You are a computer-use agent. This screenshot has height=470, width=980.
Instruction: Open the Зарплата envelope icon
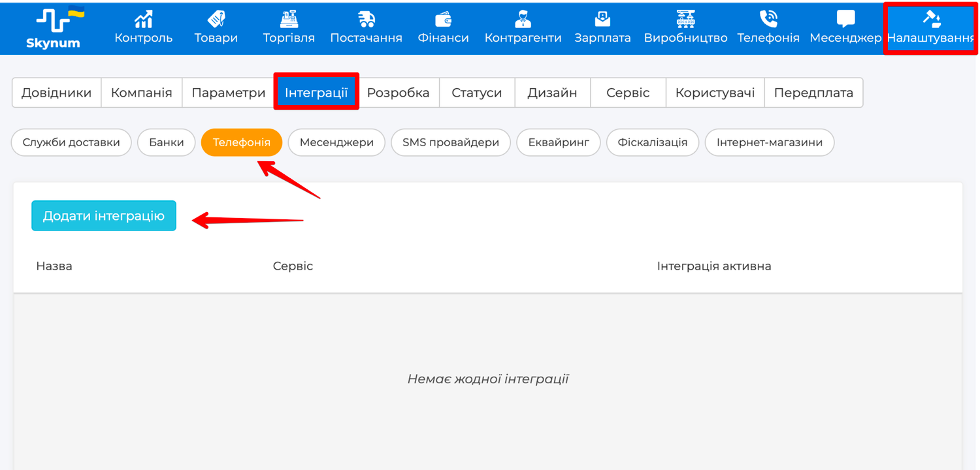click(602, 20)
